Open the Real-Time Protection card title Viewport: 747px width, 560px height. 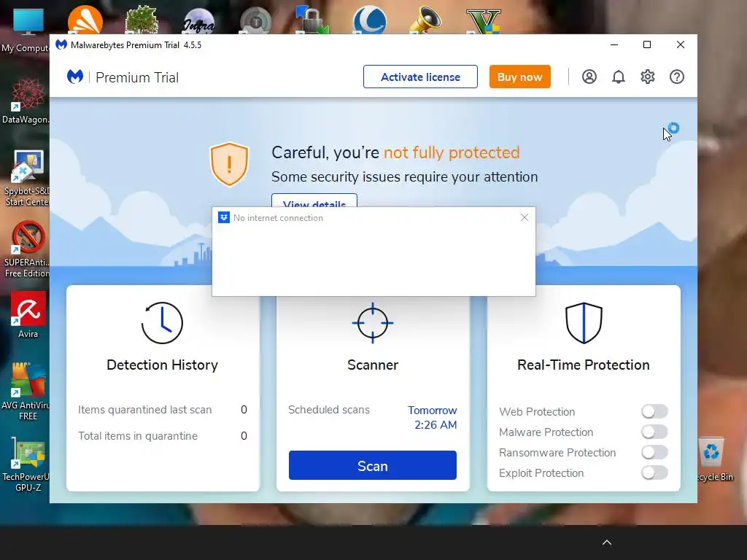pyautogui.click(x=583, y=365)
